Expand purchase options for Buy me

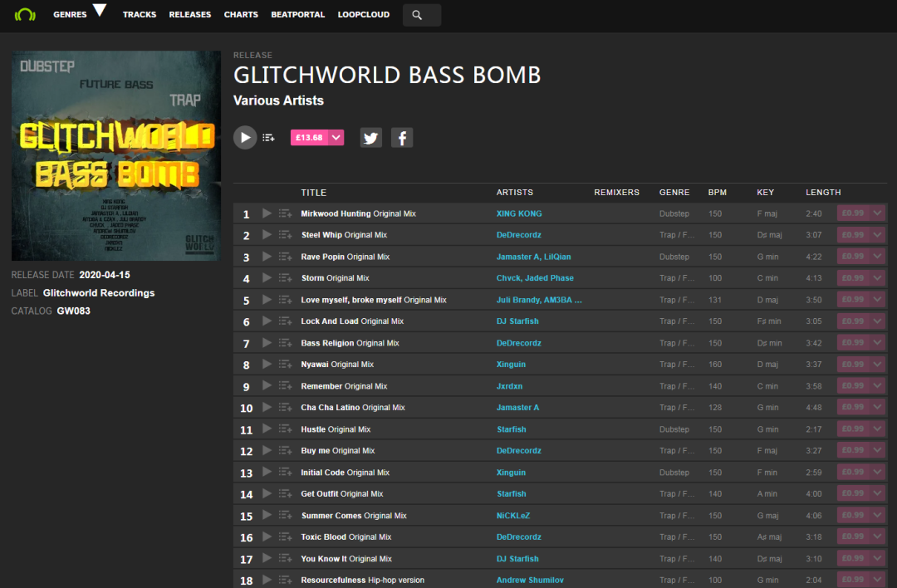(878, 450)
